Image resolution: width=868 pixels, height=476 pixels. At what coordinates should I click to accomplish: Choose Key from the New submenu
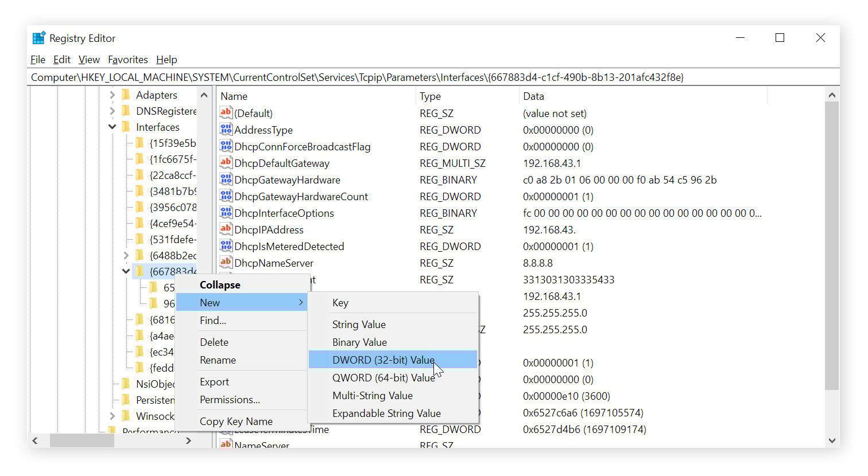tap(393, 303)
